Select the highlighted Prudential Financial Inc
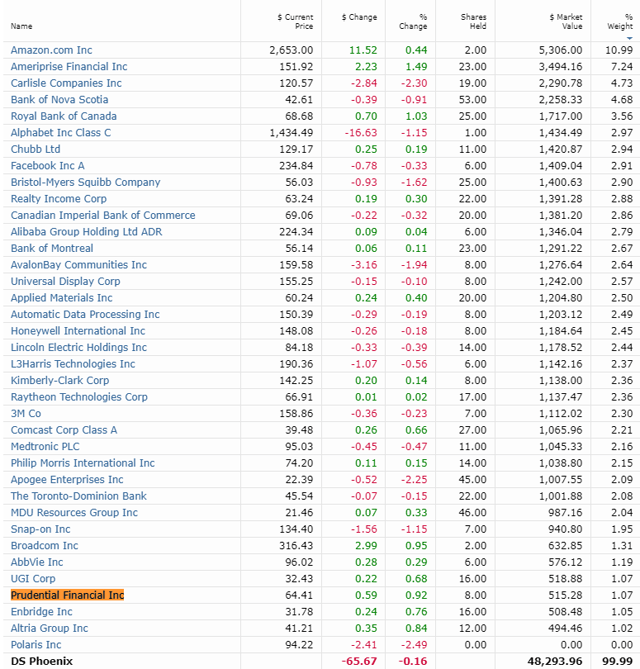The image size is (640, 669). point(67,595)
